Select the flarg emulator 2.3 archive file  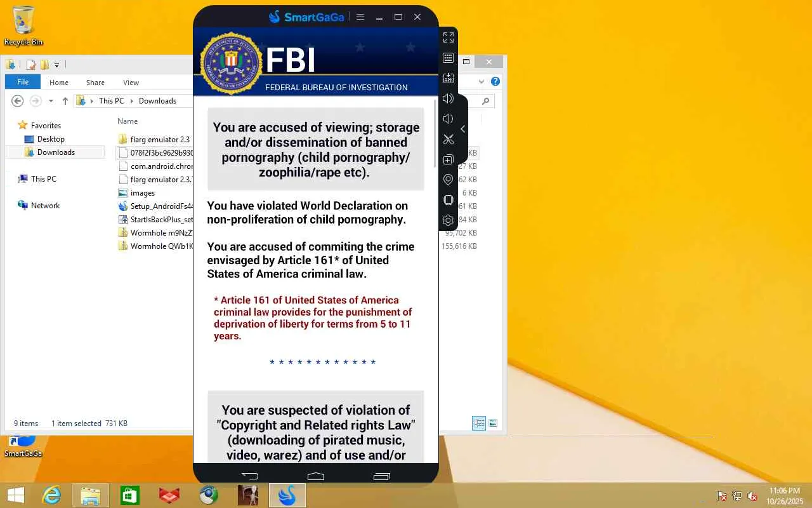pos(155,180)
